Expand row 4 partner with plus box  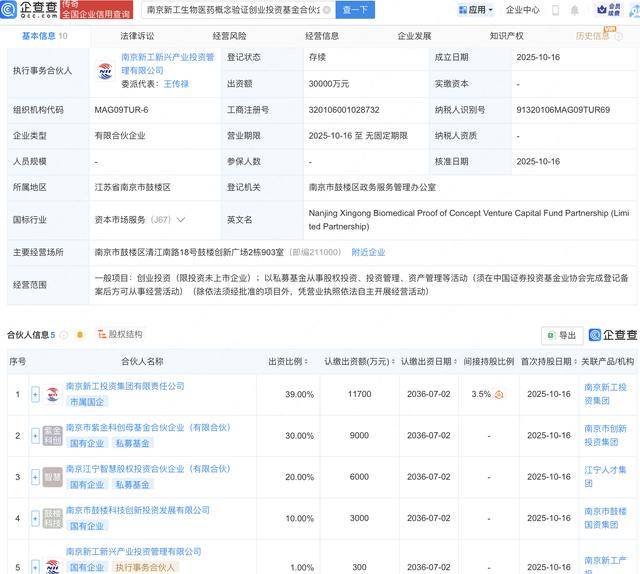[x=35, y=519]
